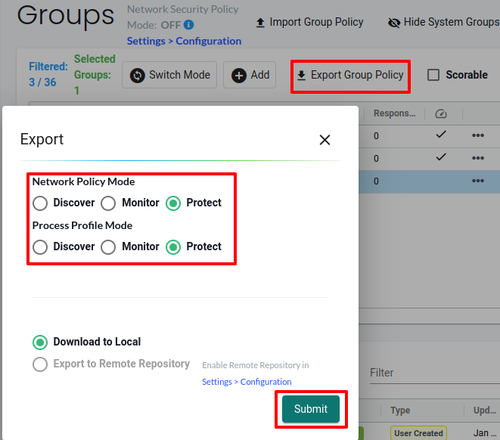Click the Filter input field
This screenshot has height=440, width=500.
click(x=435, y=373)
